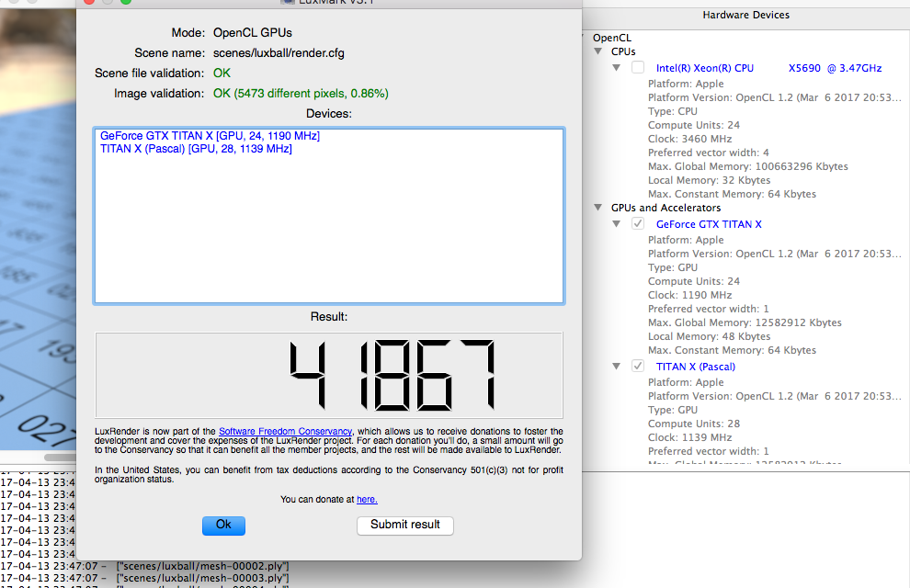910x588 pixels.
Task: Click 'Max. Global Memory: 100663296 Kbytes' row
Action: coord(747,166)
